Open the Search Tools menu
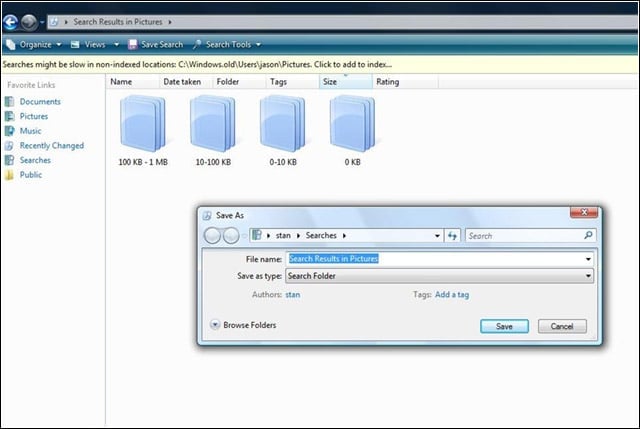Viewport: 640px width, 429px height. coord(227,44)
